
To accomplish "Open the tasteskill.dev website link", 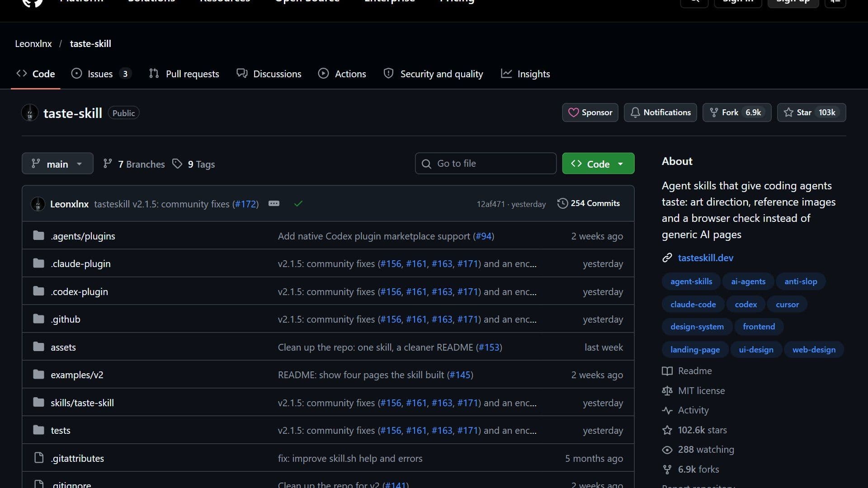I will [705, 258].
